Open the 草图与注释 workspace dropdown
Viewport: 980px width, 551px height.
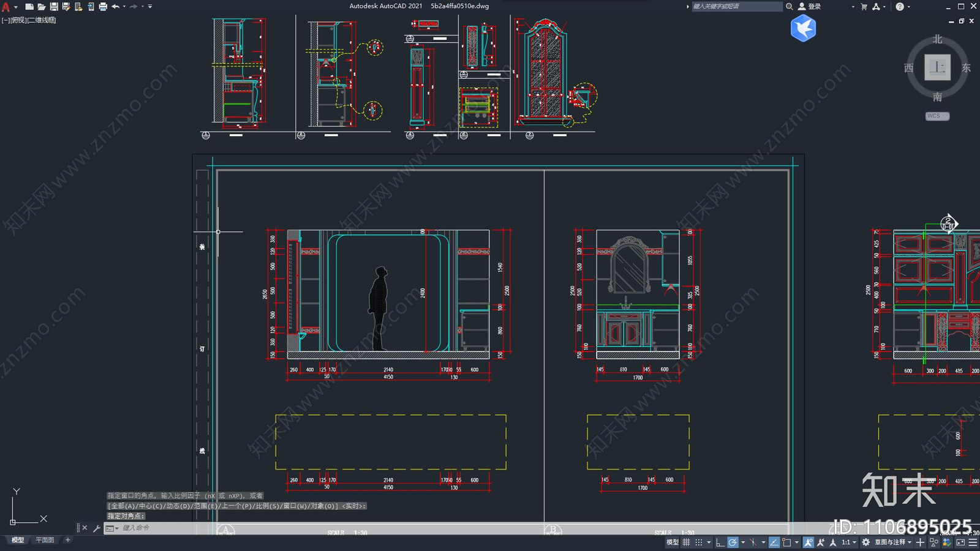[894, 542]
